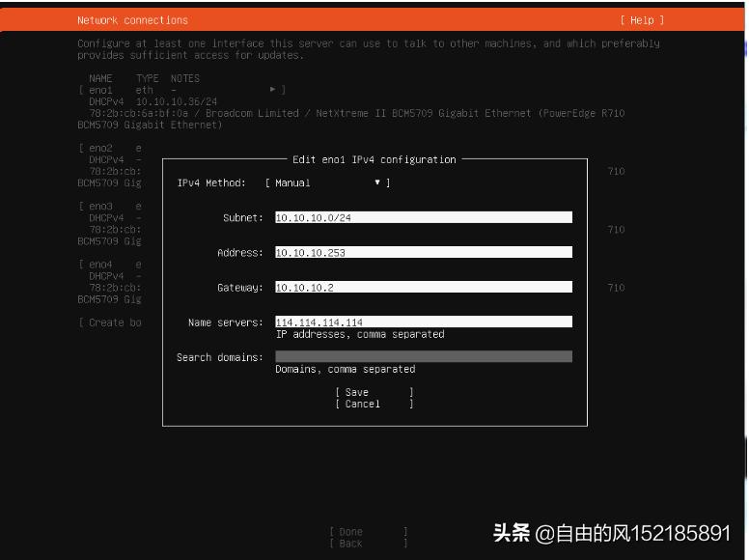Screen dimensions: 749x560
Task: Select the Done button at the bottom
Action: pos(369,532)
